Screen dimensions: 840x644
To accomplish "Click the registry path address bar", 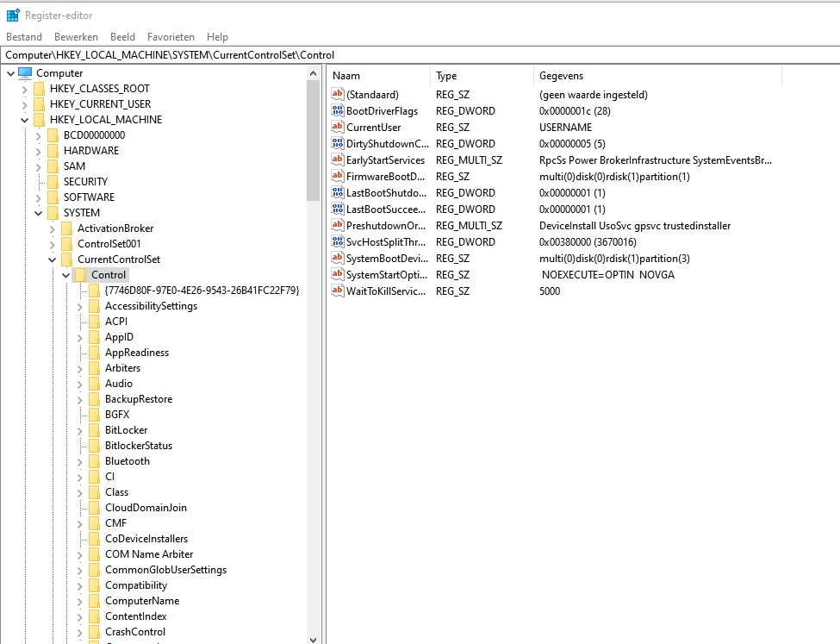I will pos(420,55).
